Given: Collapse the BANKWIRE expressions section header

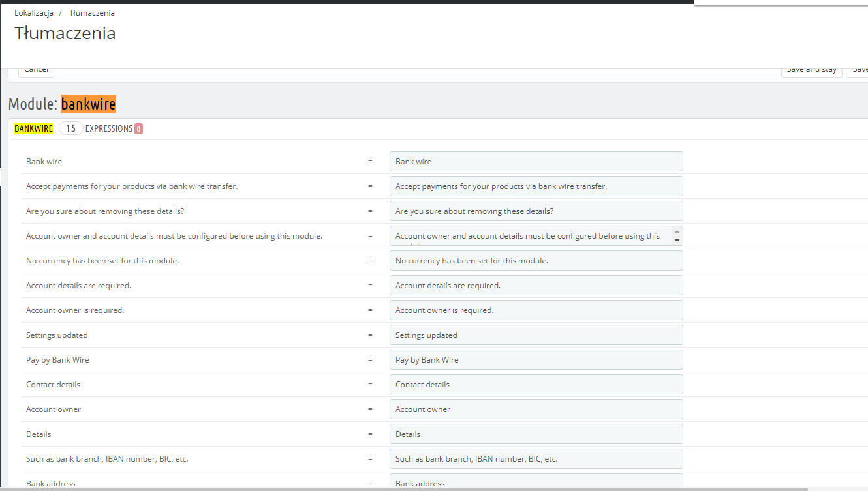Looking at the screenshot, I should (x=33, y=129).
